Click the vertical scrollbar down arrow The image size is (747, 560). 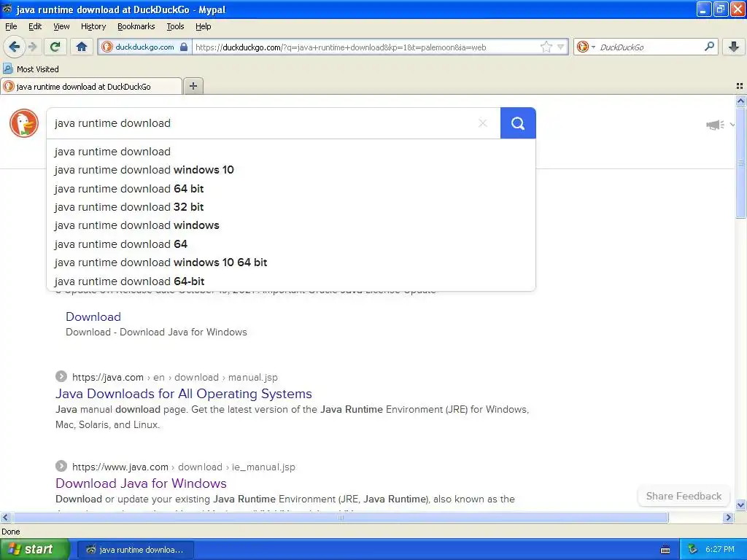click(740, 505)
